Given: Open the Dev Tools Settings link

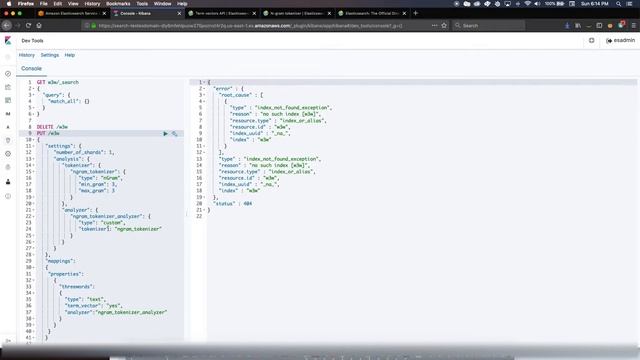Looking at the screenshot, I should point(50,55).
